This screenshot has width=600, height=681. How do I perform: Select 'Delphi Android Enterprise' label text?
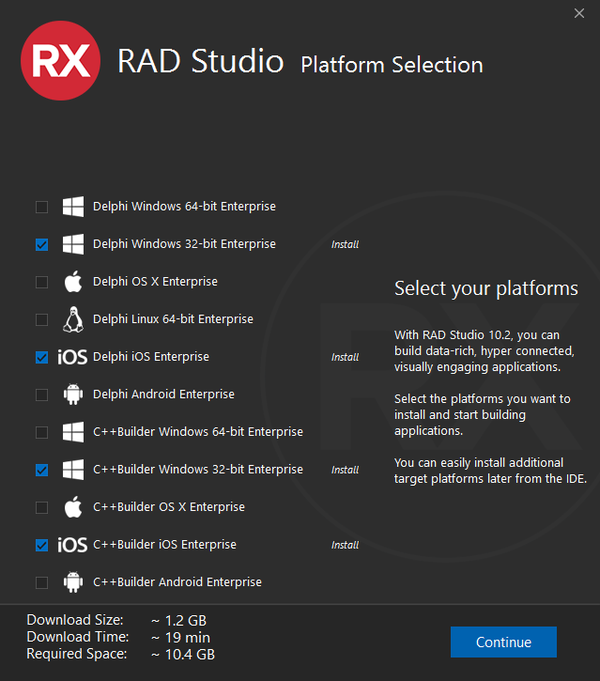[x=164, y=394]
